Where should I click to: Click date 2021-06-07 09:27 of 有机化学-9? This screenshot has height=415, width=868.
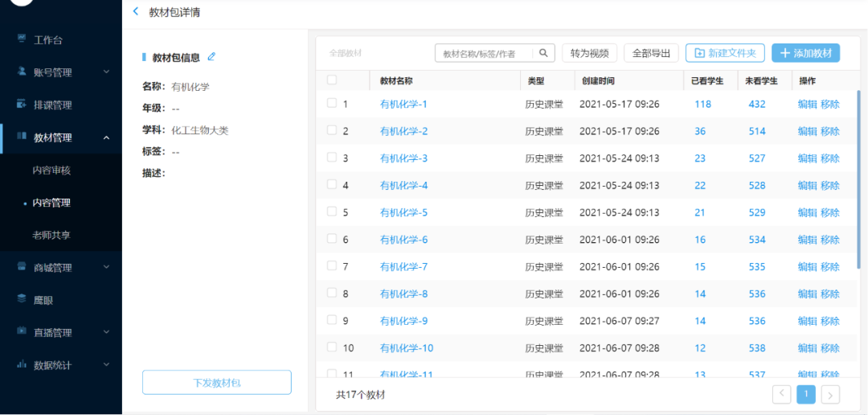[x=620, y=322]
